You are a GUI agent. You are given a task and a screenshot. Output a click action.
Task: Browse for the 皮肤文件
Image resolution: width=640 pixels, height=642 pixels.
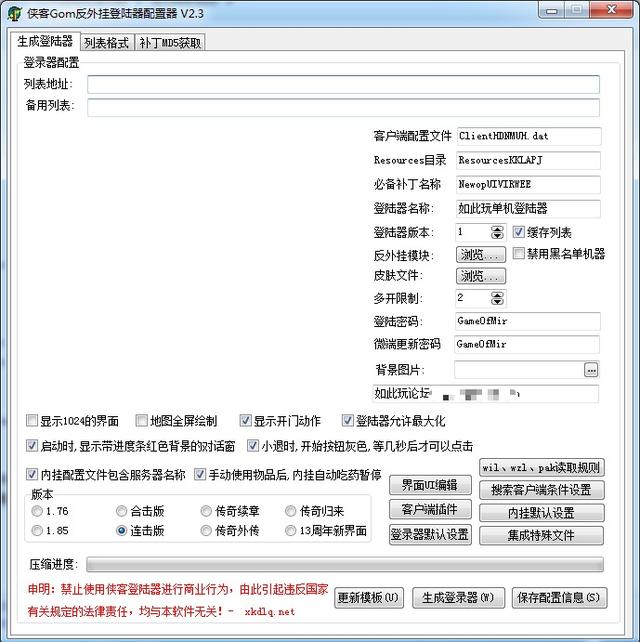(x=481, y=276)
